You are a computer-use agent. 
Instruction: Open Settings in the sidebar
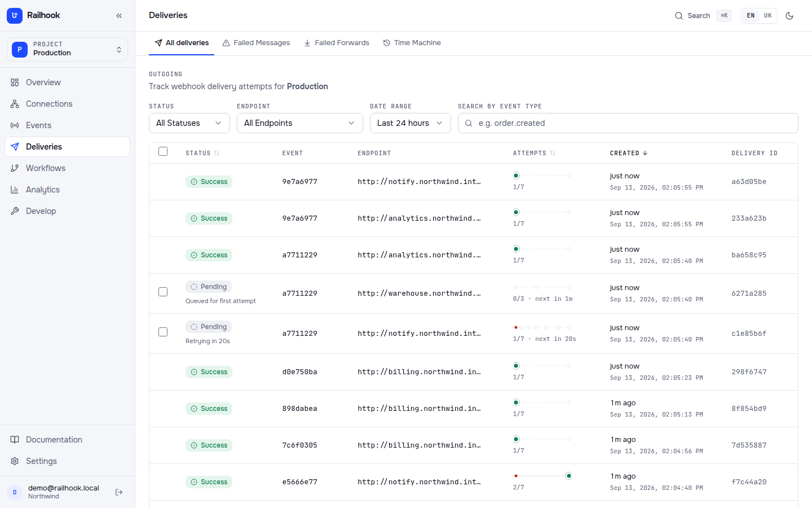tap(67, 461)
